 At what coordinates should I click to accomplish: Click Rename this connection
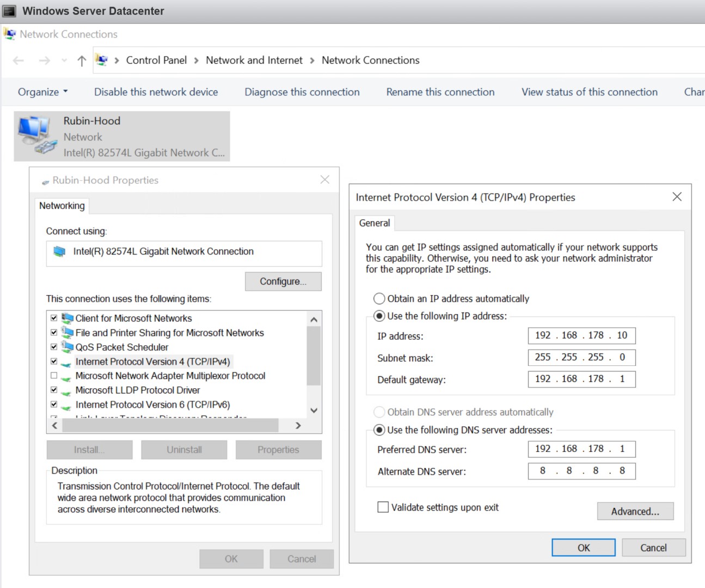click(x=440, y=92)
